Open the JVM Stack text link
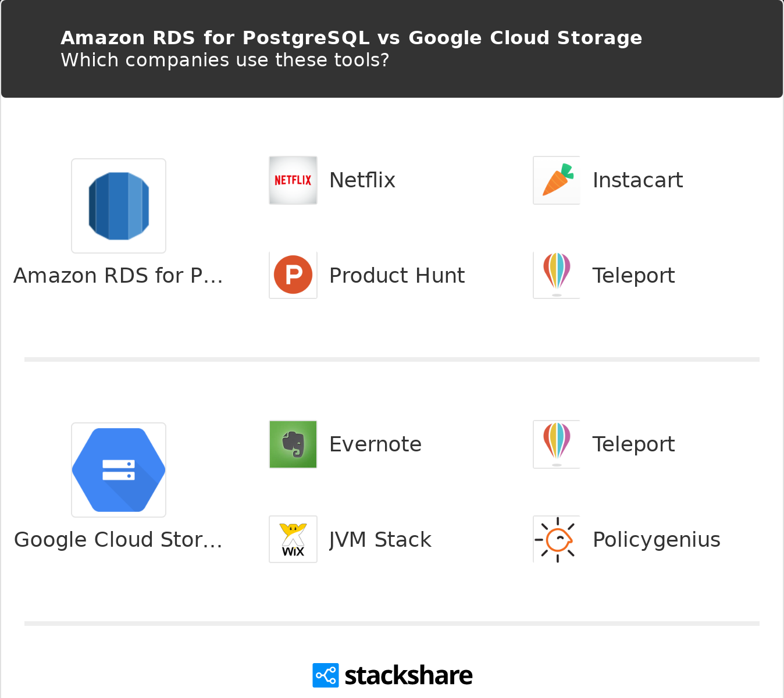The image size is (784, 698). (380, 540)
